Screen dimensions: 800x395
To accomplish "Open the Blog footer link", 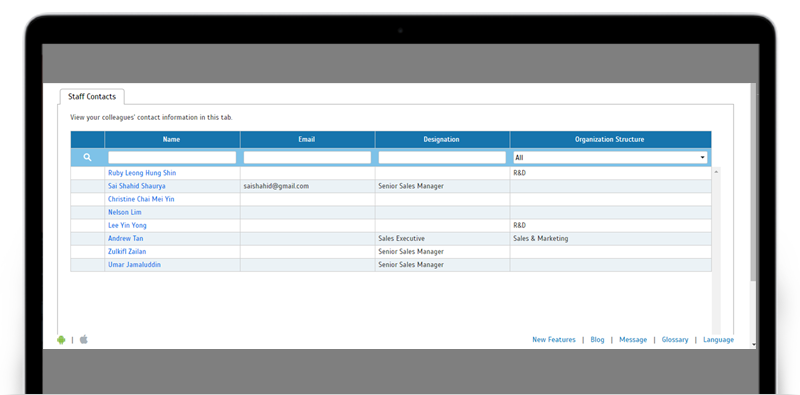I will (597, 339).
